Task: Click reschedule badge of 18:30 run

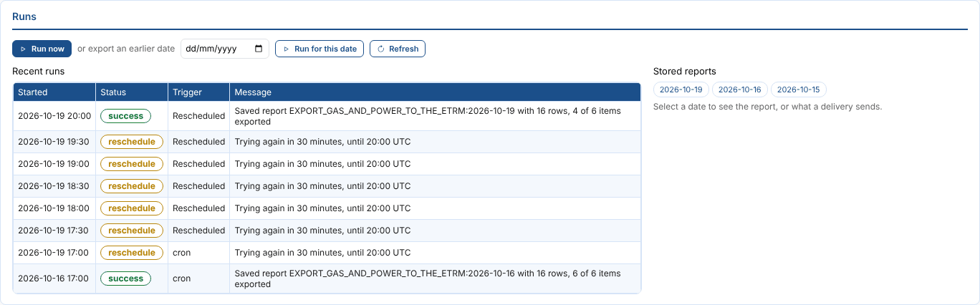Action: pos(132,186)
